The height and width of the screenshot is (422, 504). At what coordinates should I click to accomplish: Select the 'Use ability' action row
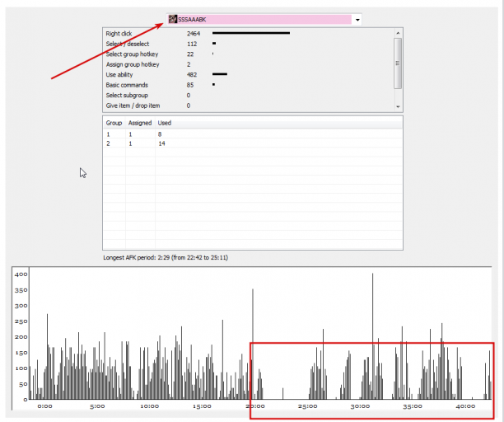248,75
